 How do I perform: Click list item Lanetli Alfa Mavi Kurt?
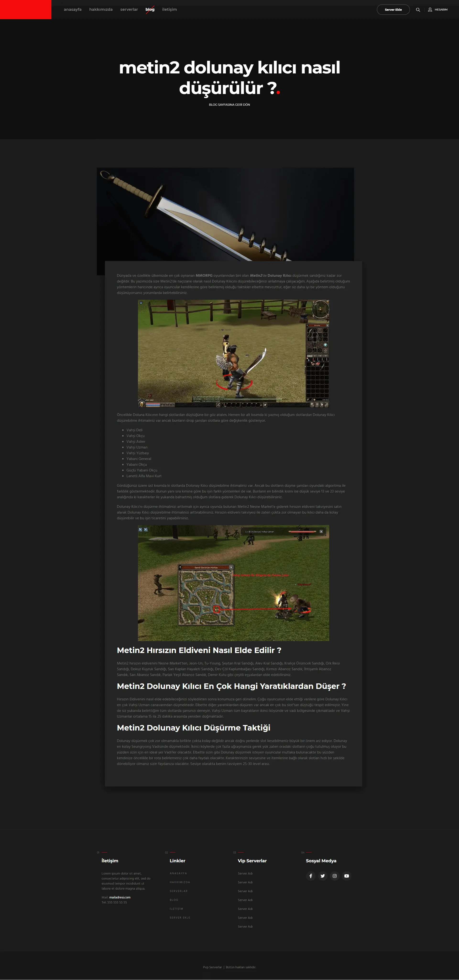click(144, 476)
